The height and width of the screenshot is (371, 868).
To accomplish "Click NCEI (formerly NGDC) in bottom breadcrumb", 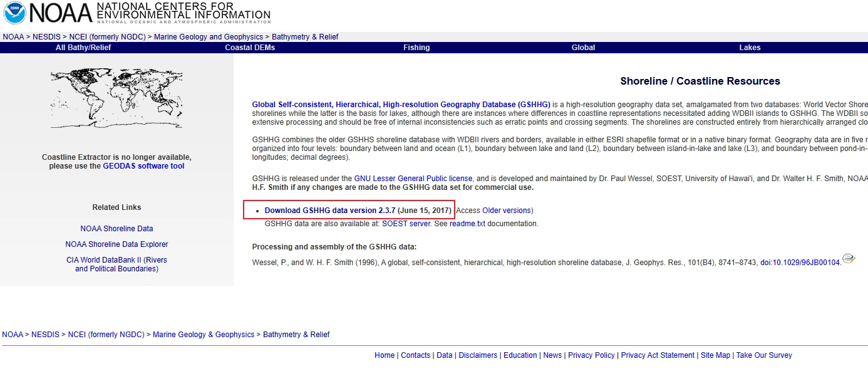I will click(x=106, y=335).
